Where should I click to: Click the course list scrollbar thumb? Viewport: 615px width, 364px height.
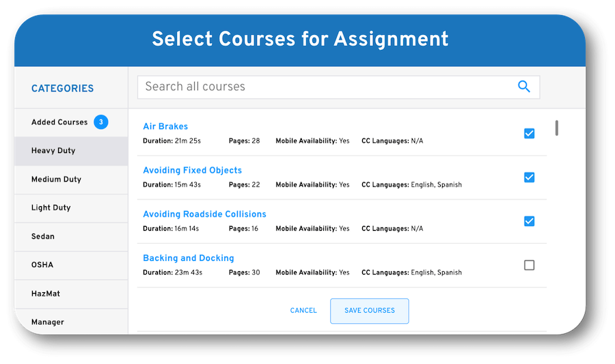tap(557, 128)
